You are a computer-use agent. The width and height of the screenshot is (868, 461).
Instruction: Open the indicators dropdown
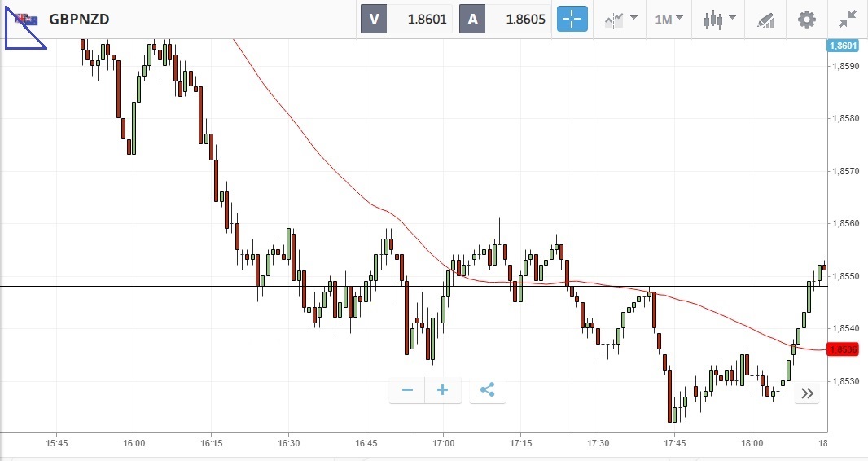coord(620,19)
